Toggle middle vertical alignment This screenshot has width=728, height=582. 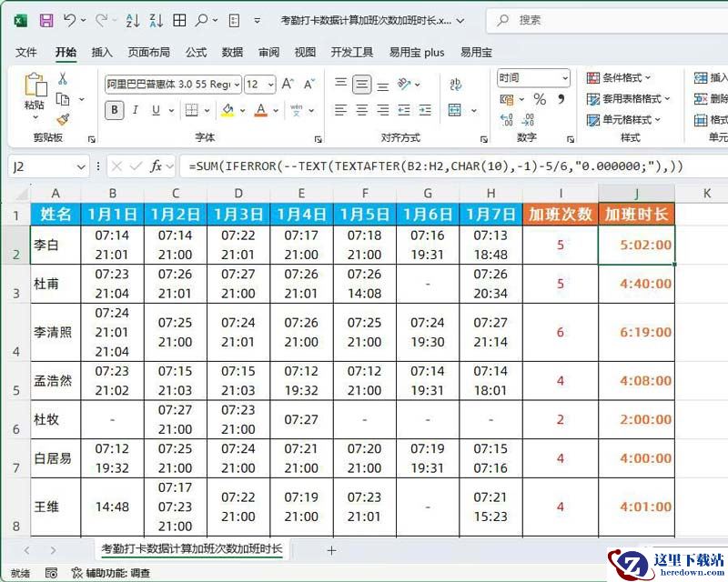361,85
